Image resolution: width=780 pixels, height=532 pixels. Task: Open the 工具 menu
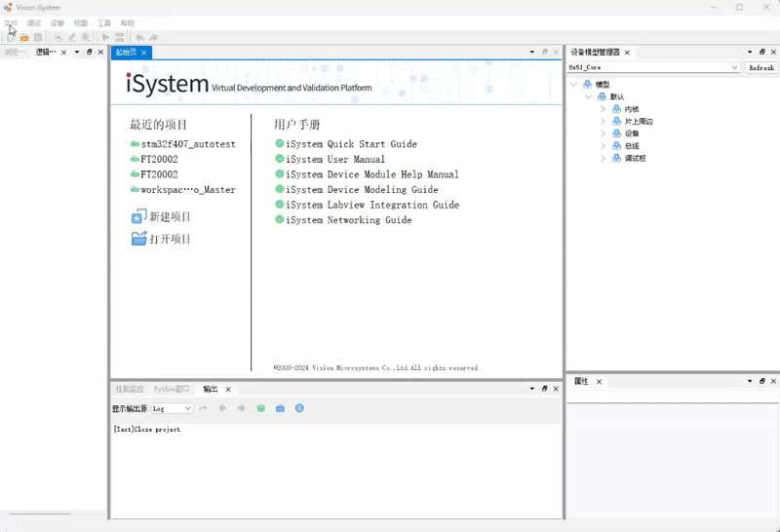[104, 22]
